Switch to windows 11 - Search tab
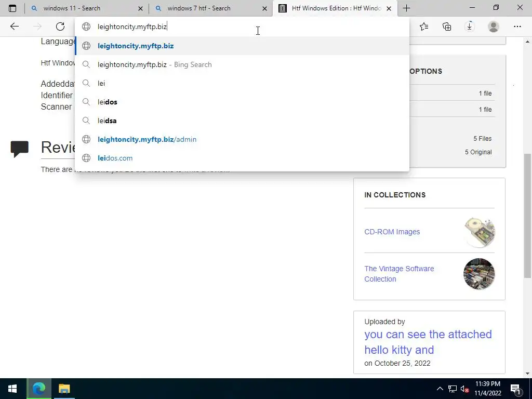The image size is (532, 399). click(87, 8)
